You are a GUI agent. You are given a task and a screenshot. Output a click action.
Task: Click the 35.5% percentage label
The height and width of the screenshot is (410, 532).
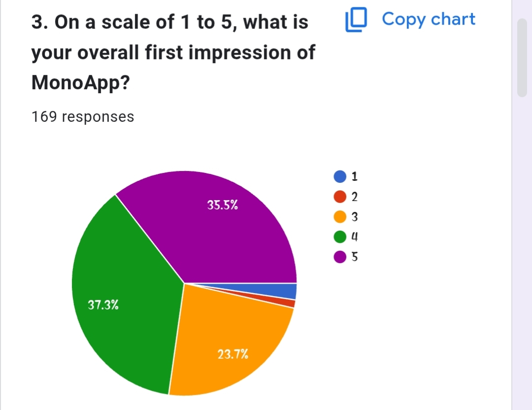[222, 206]
